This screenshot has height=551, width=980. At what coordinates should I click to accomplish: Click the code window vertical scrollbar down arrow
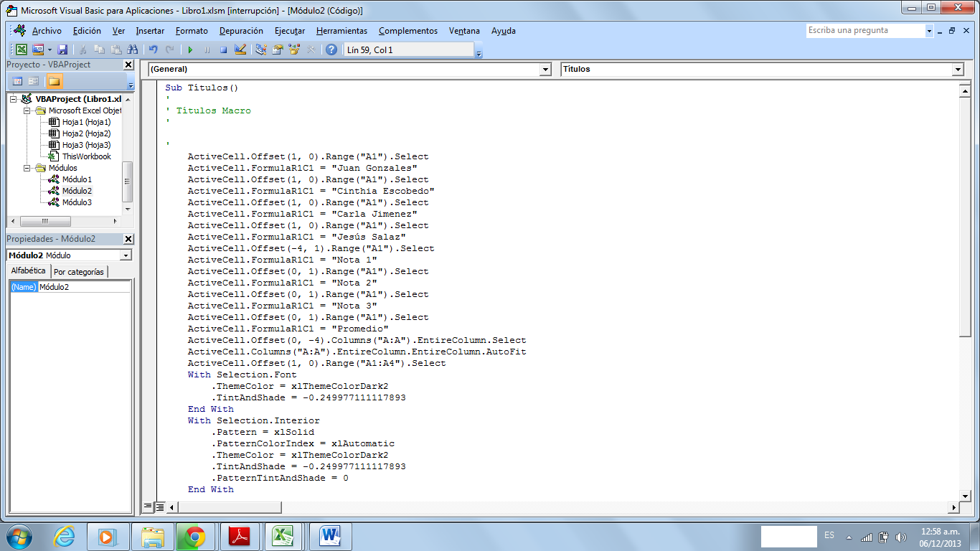coord(965,495)
